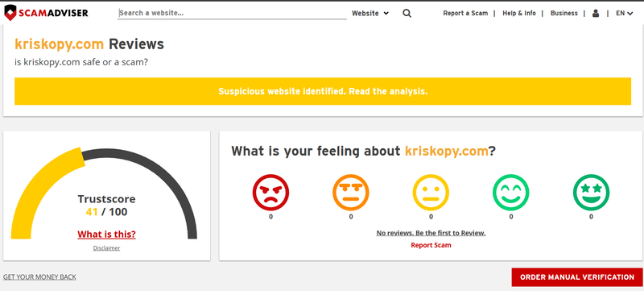Click the 'is kriskopy.com safe or a scam?' text

point(81,63)
